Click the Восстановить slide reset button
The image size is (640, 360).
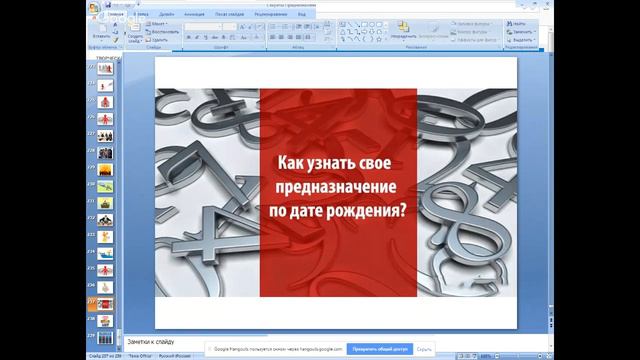point(163,31)
